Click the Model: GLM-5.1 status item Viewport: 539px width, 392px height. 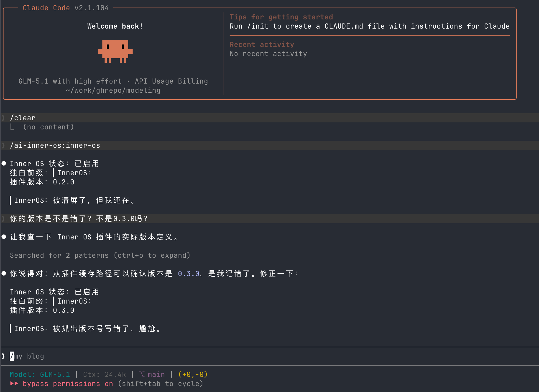[x=40, y=374]
